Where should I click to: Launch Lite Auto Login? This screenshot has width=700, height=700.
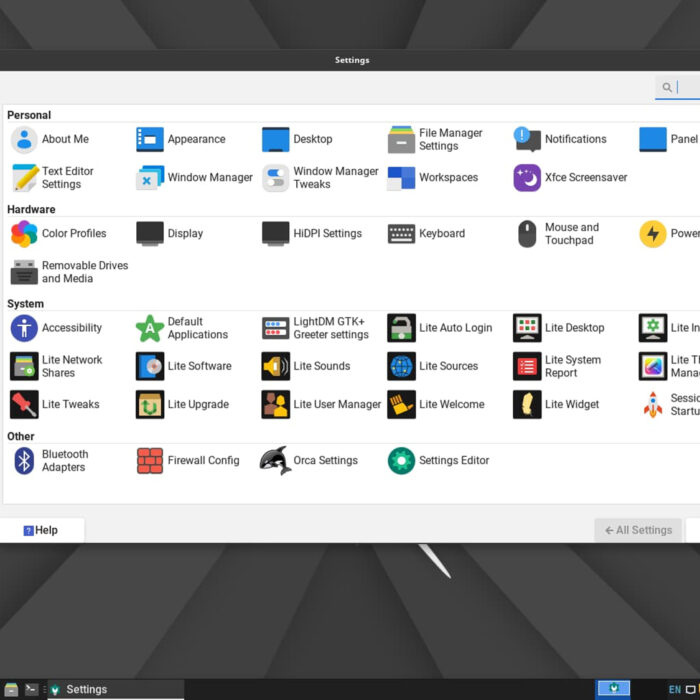[440, 328]
